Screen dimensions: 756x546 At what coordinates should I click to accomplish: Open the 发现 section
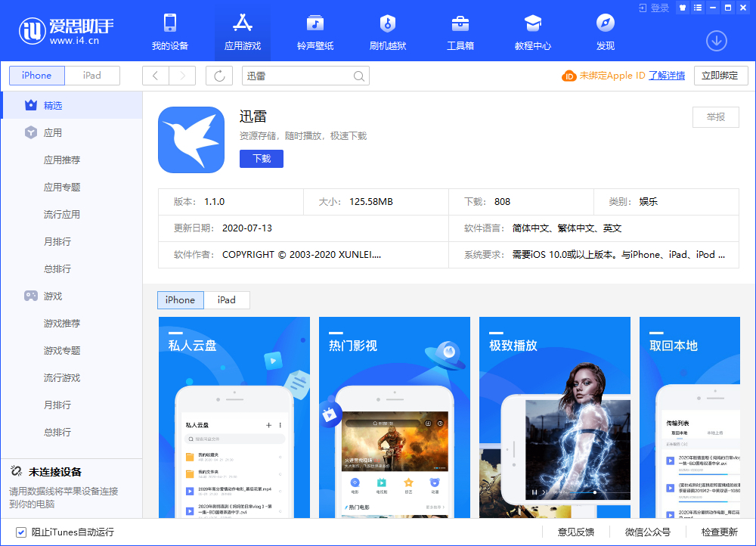[605, 30]
